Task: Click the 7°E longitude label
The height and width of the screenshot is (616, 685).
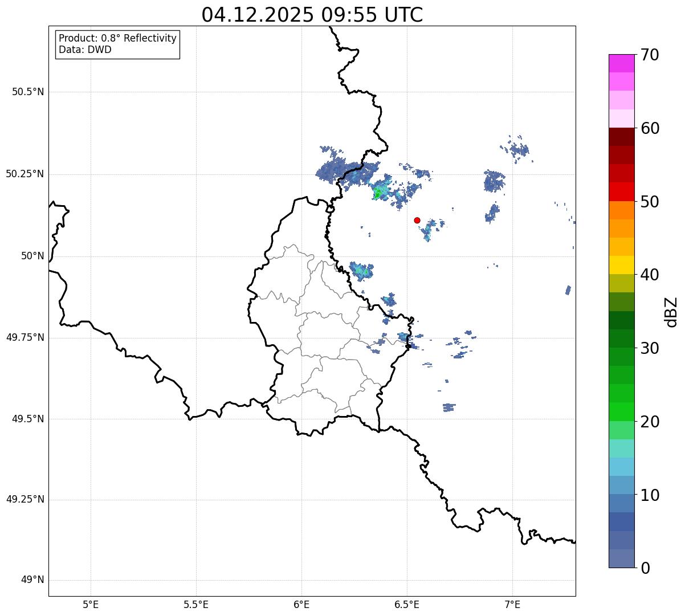Action: (x=512, y=605)
